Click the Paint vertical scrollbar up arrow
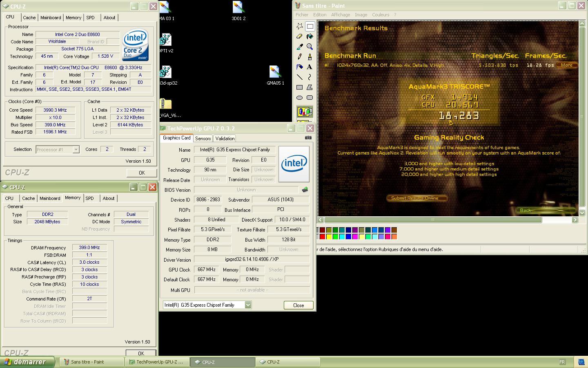This screenshot has width=588, height=368. pos(582,24)
